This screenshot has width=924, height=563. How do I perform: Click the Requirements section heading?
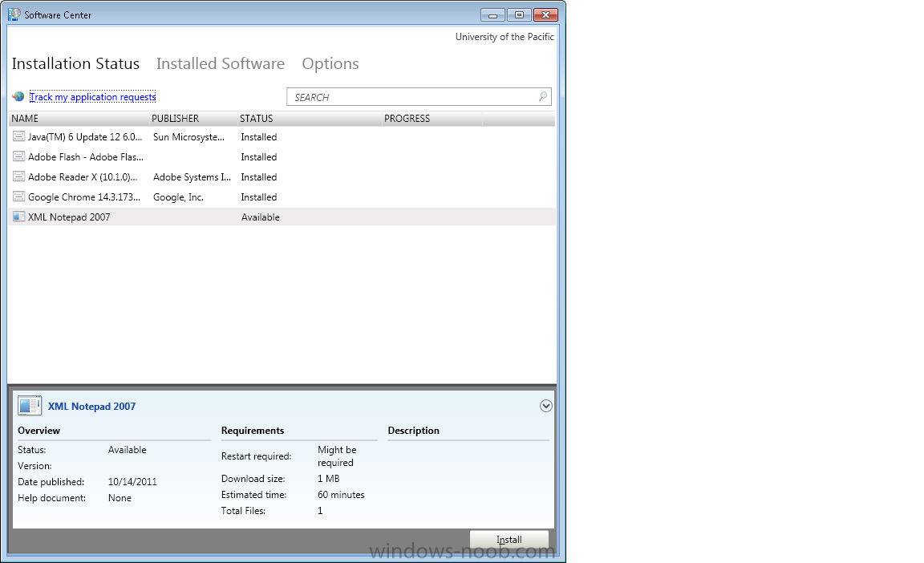pyautogui.click(x=252, y=431)
